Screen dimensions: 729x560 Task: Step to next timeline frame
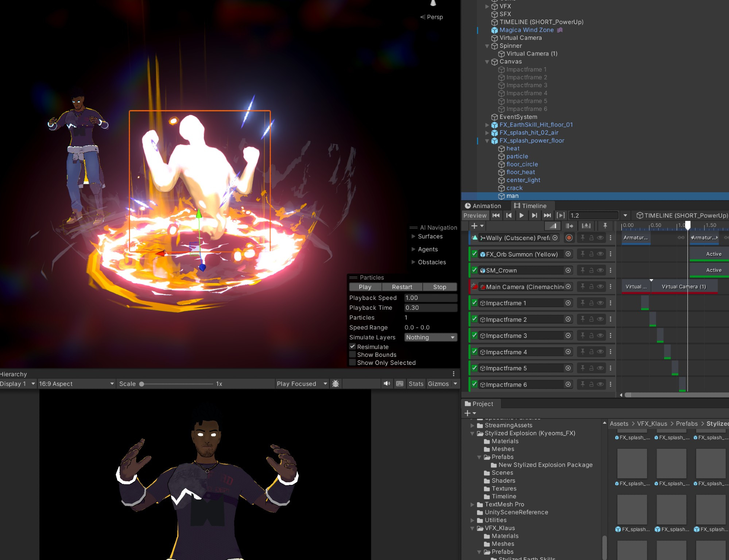[534, 216]
